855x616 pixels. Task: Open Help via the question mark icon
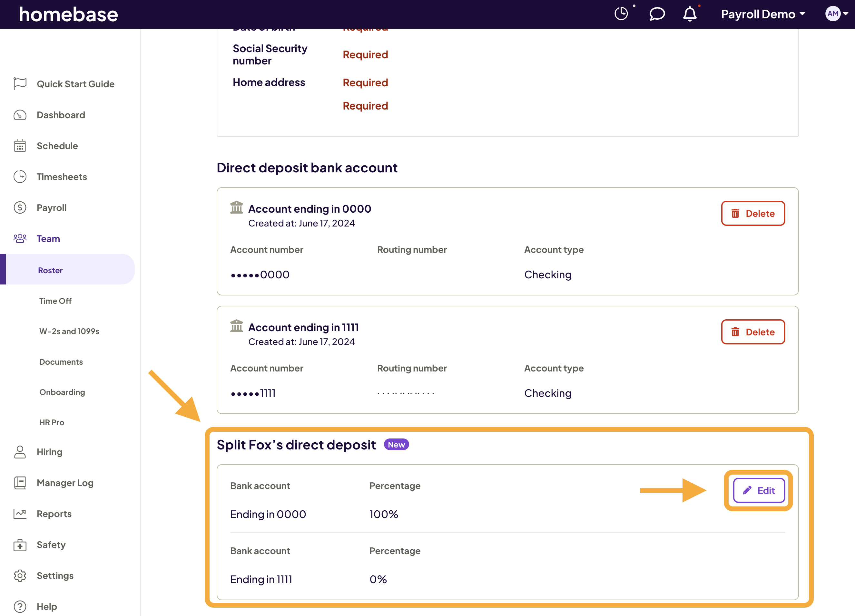click(20, 606)
